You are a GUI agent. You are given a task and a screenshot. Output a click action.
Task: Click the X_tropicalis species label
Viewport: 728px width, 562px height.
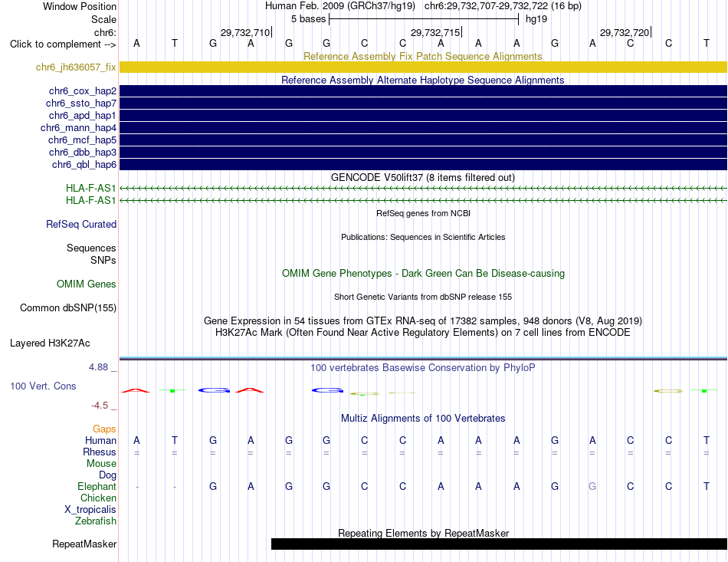pyautogui.click(x=90, y=510)
